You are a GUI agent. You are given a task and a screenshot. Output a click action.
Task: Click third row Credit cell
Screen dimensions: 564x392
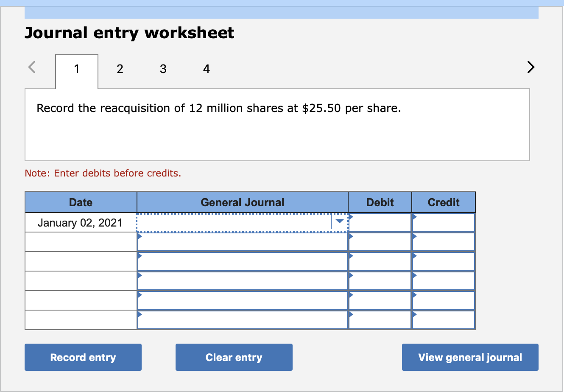pyautogui.click(x=444, y=261)
